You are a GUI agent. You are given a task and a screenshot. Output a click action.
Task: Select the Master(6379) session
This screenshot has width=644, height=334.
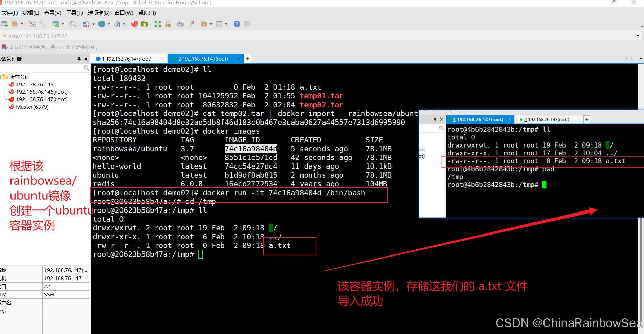32,107
